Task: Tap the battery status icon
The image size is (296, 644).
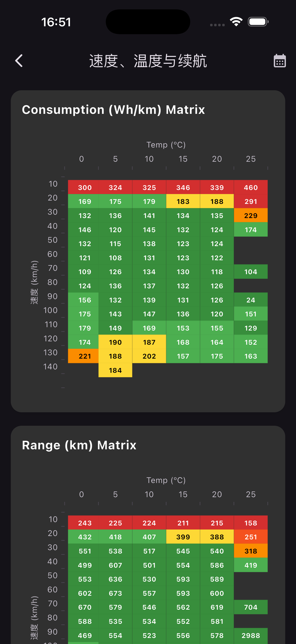Action: click(x=258, y=22)
